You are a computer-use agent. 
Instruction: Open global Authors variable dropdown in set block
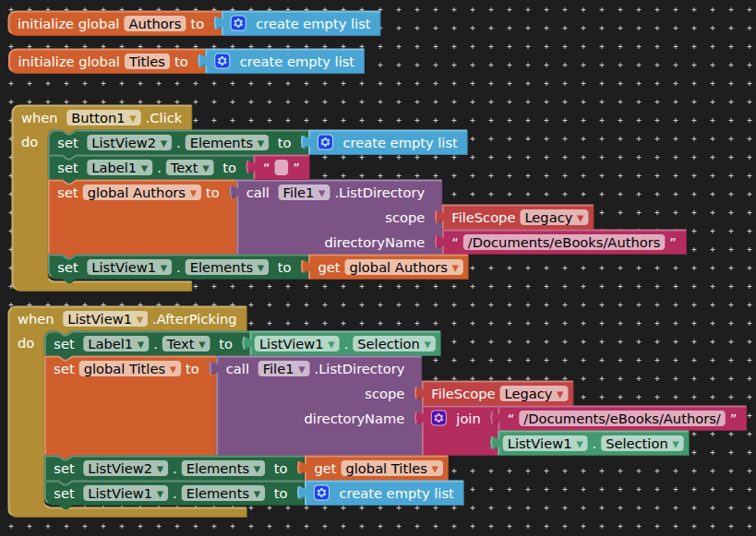pos(141,193)
